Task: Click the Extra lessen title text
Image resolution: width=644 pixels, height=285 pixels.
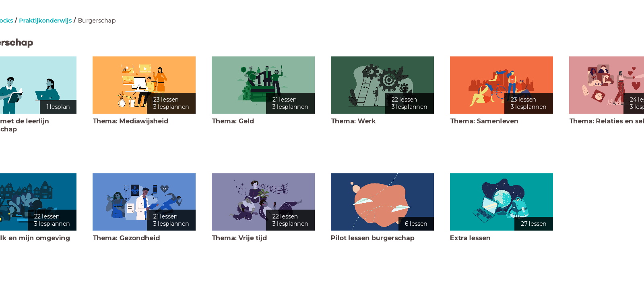Action: coord(470,238)
